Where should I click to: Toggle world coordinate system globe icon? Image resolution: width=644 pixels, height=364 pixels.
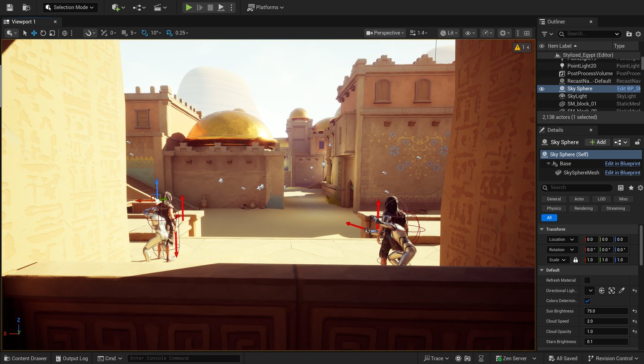64,33
